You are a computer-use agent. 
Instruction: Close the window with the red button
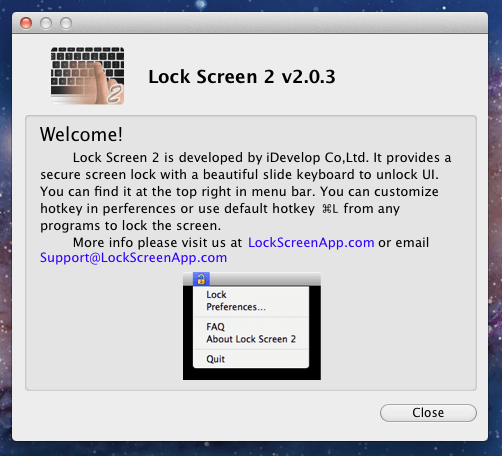click(x=26, y=23)
